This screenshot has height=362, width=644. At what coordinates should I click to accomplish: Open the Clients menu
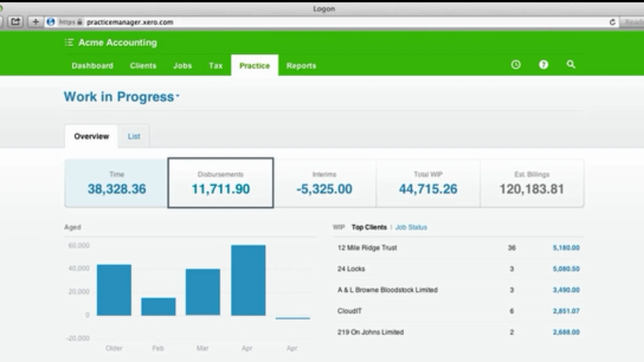point(143,66)
